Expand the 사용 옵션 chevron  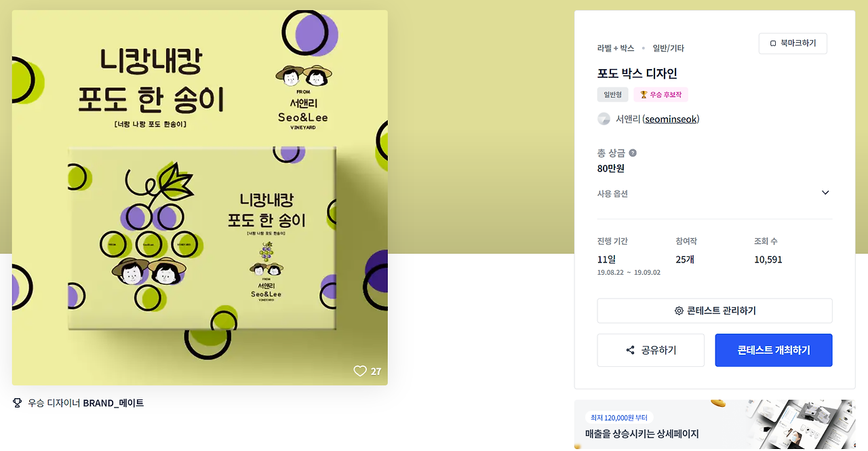pyautogui.click(x=825, y=193)
